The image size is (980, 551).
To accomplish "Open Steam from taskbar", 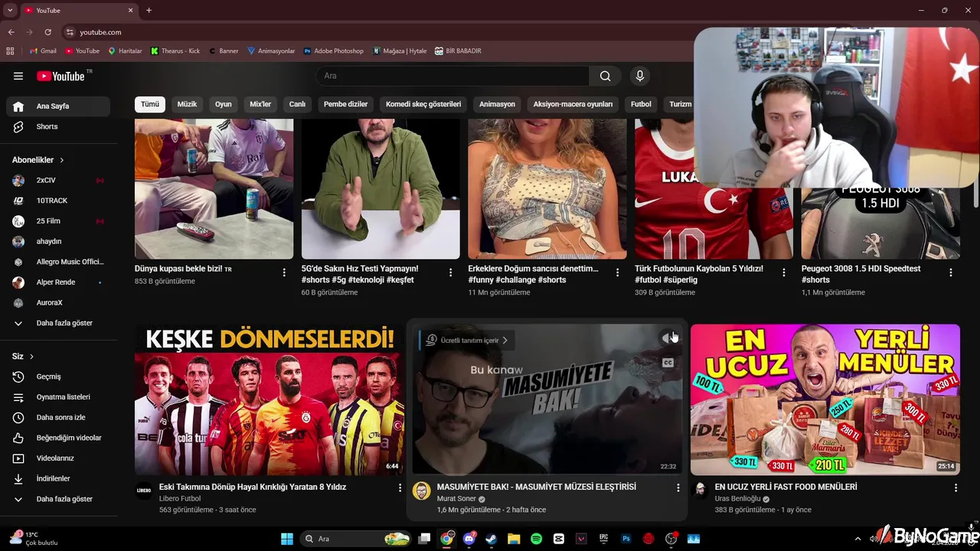I will tap(492, 539).
